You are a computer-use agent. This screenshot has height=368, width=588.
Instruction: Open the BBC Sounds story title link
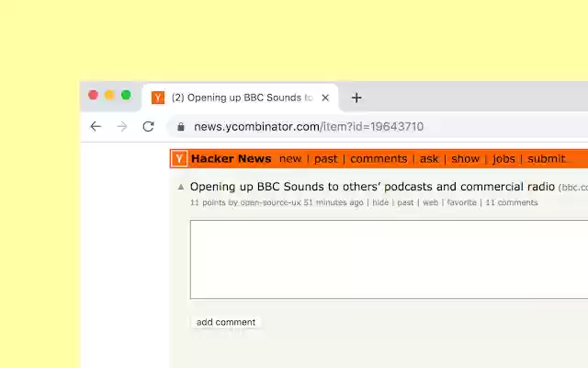(x=372, y=187)
